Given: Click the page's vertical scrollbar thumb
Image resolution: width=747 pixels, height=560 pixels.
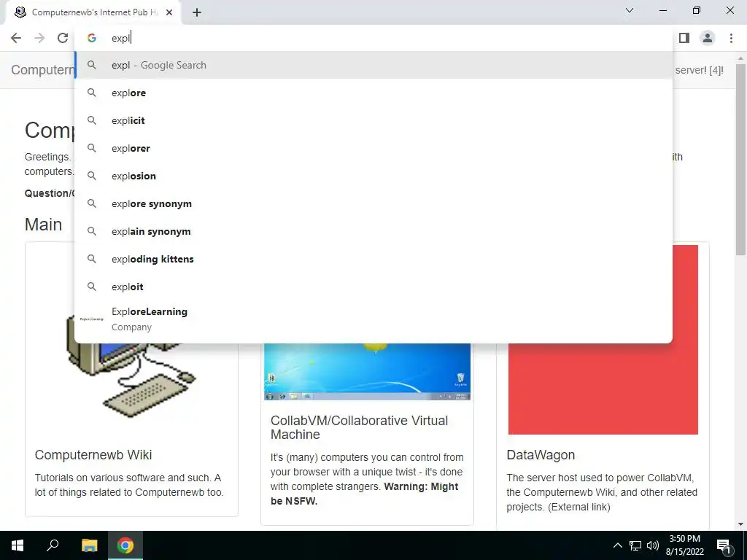Looking at the screenshot, I should pos(741,160).
